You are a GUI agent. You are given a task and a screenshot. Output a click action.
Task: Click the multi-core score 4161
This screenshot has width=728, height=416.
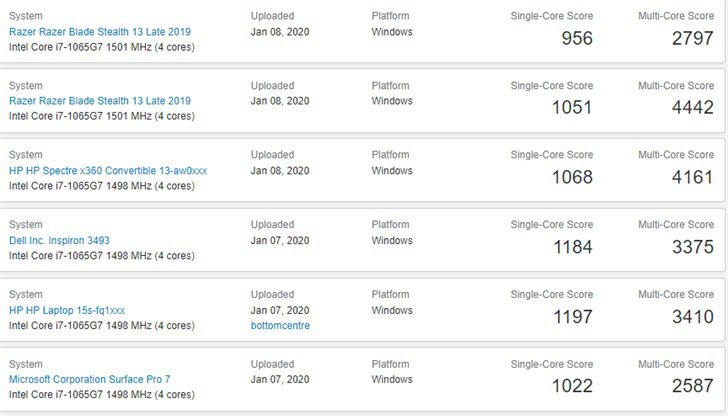[693, 177]
